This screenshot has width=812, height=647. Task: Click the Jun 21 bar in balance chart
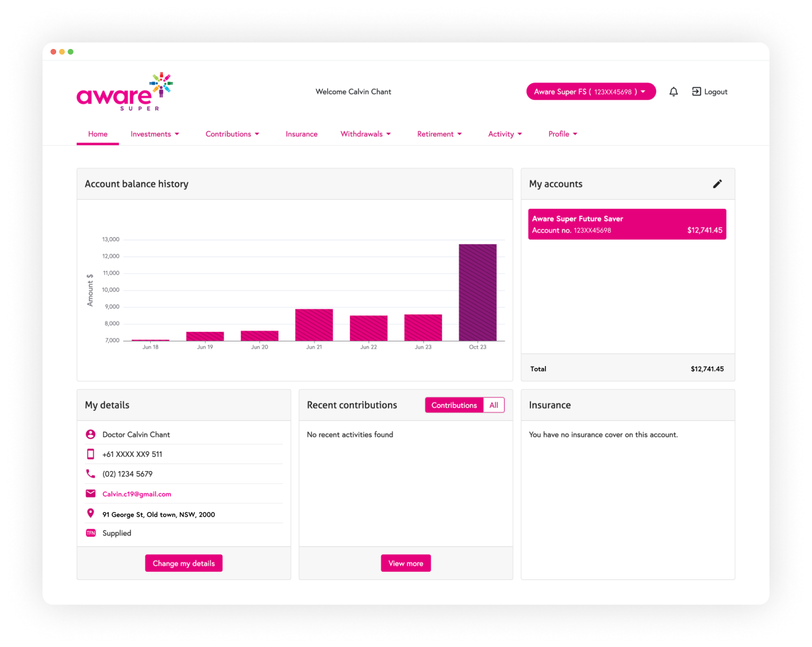click(x=314, y=325)
